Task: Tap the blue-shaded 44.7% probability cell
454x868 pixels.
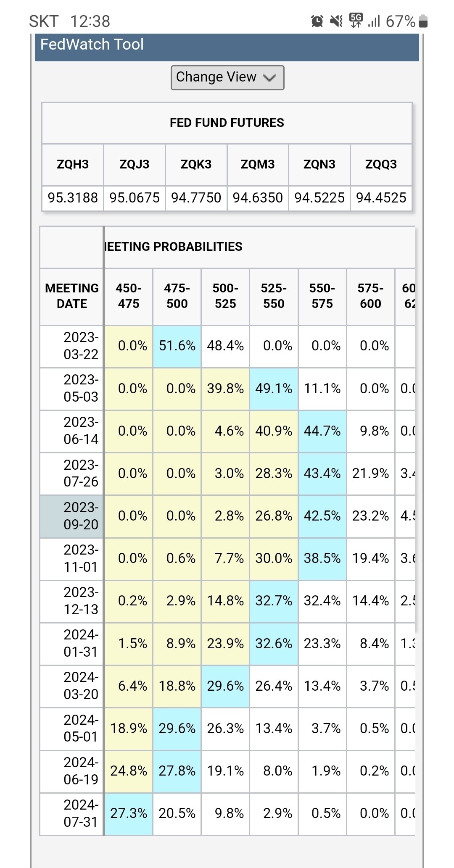Action: (321, 431)
